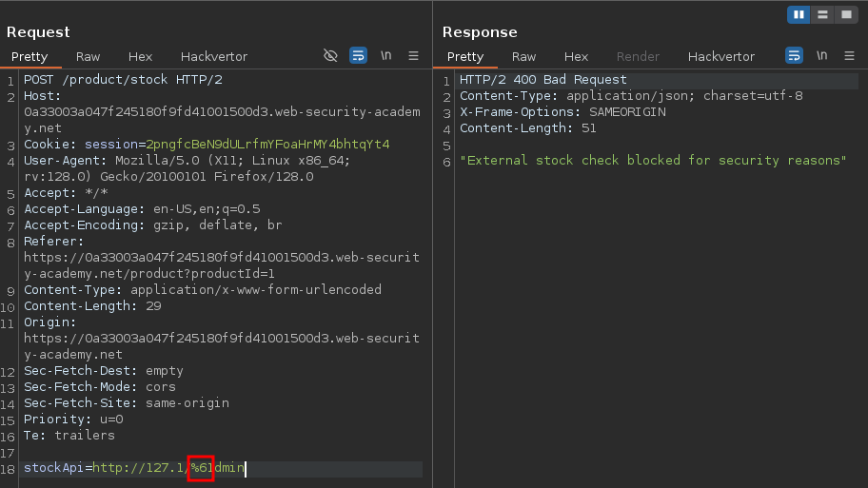
Task: Open the Raw tab in Response panel
Action: [x=523, y=56]
